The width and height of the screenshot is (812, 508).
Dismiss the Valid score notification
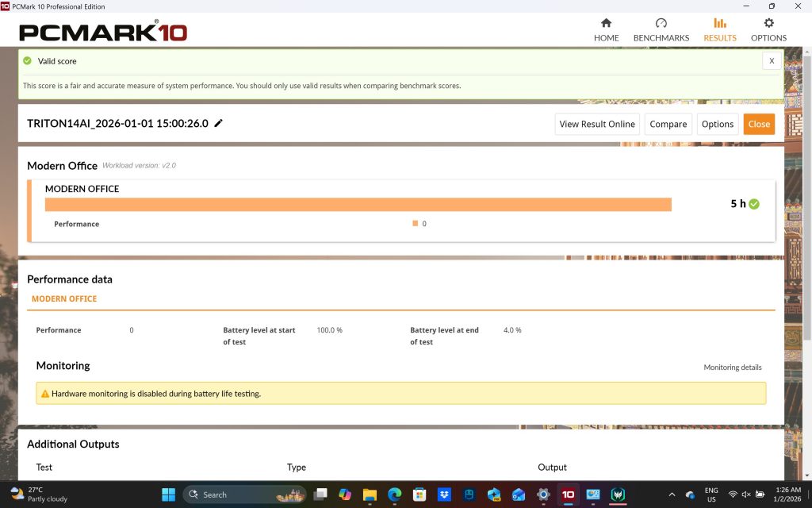[772, 60]
